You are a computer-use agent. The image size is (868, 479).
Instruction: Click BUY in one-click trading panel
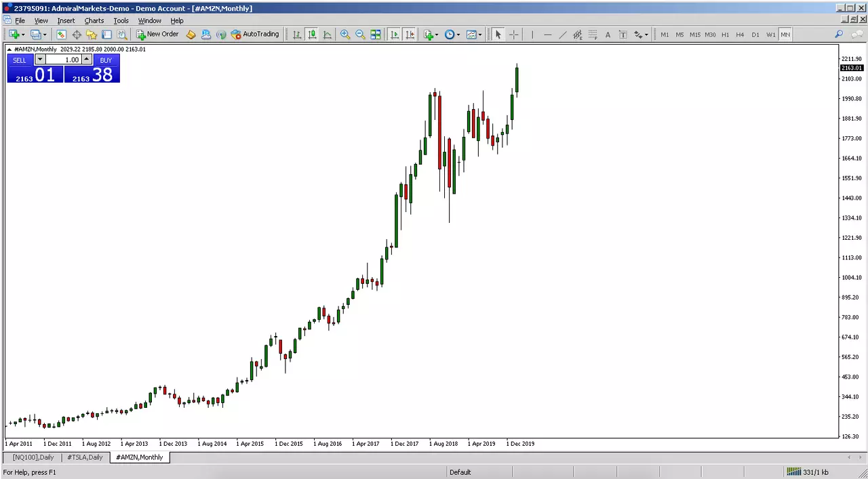tap(106, 60)
